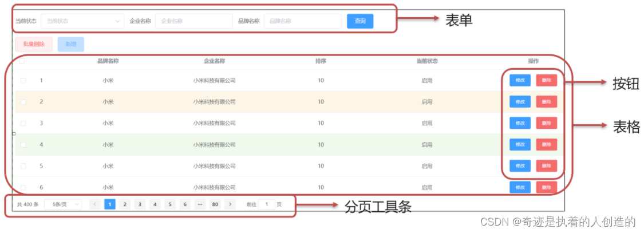Jump to last page 80

(x=215, y=204)
